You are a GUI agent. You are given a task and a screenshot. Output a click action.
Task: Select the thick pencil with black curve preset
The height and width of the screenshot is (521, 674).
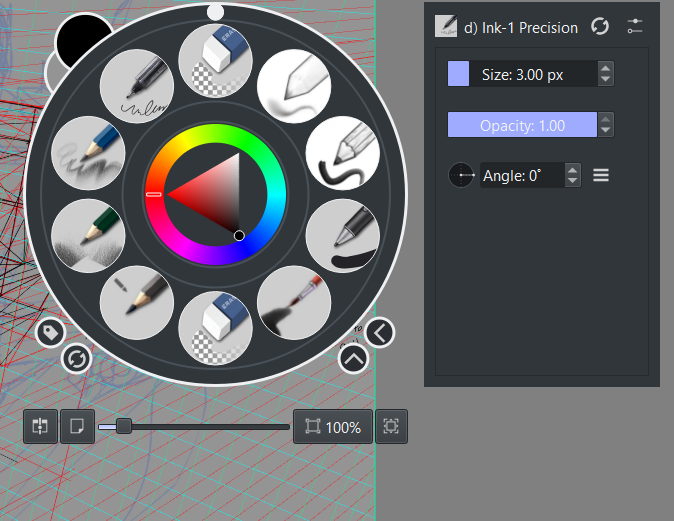(x=343, y=153)
